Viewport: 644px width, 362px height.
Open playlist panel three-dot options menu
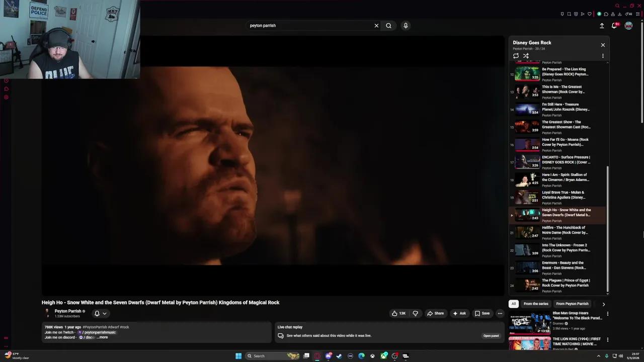click(603, 56)
